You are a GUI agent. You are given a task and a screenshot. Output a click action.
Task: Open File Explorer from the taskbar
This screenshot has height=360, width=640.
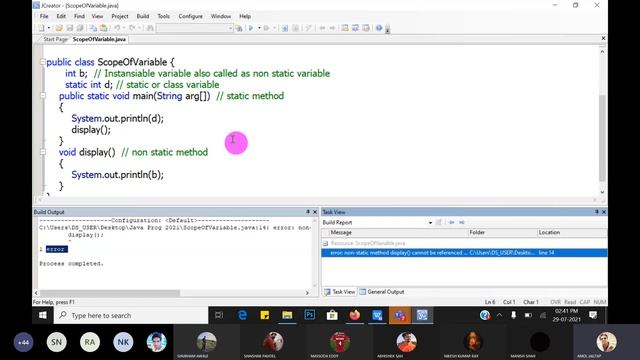click(287, 315)
